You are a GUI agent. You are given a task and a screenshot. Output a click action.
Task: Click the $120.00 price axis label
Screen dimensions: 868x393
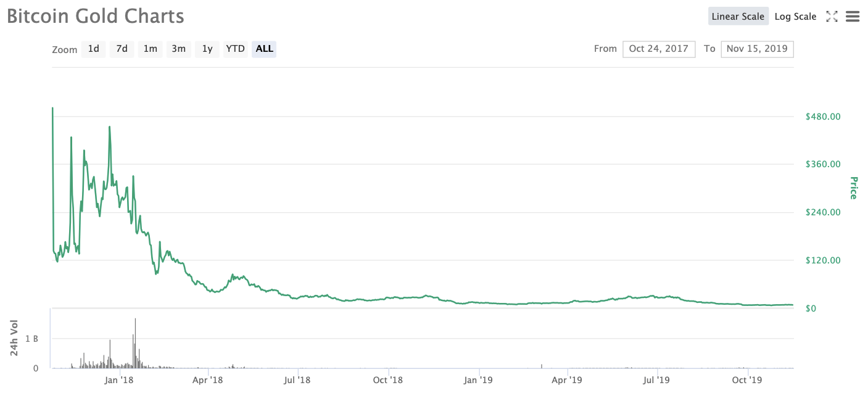click(x=823, y=260)
